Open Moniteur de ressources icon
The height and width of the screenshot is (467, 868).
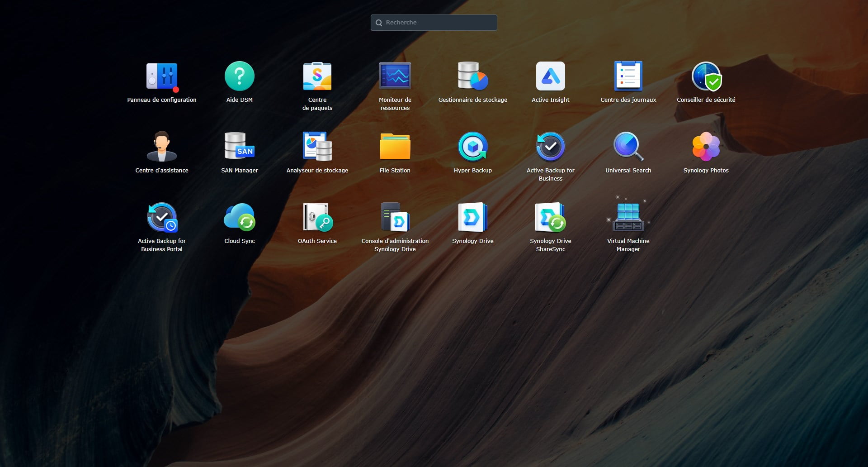(395, 76)
